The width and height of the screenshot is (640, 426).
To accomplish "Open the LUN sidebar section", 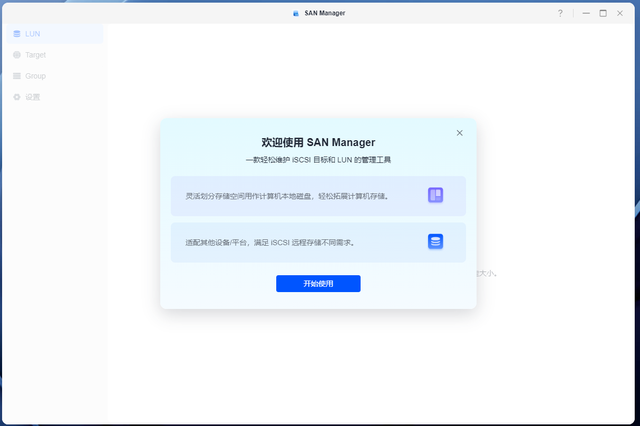I will pyautogui.click(x=55, y=34).
